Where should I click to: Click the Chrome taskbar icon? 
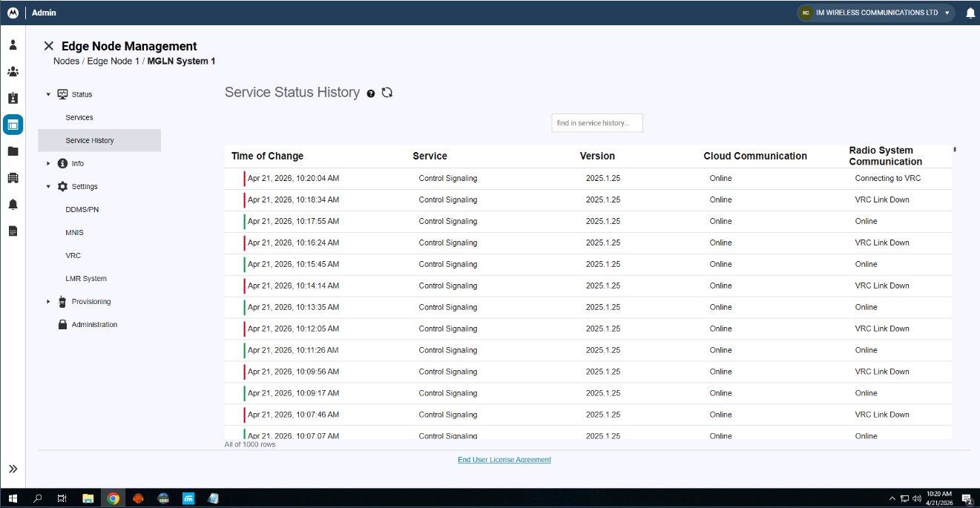tap(113, 498)
